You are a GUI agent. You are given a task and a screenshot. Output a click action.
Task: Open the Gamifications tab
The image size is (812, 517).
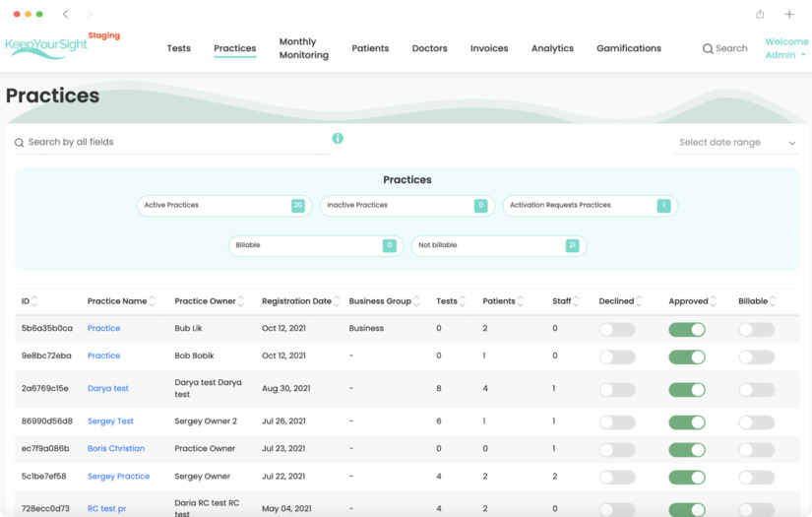coord(629,48)
